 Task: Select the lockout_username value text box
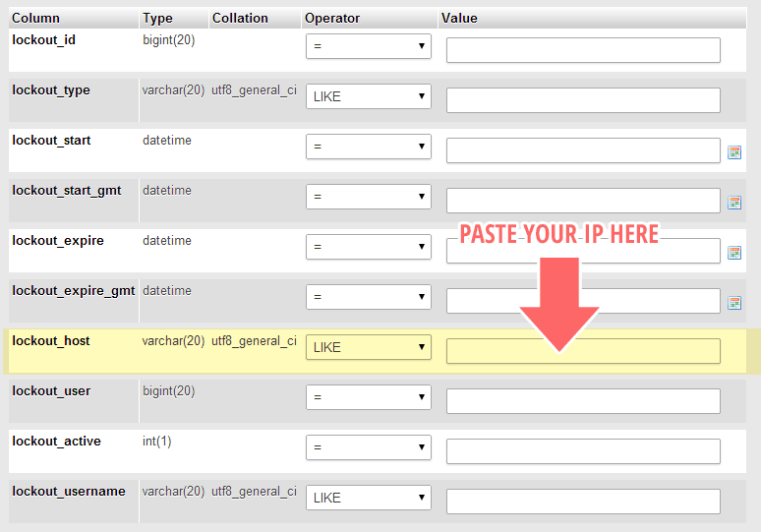point(582,502)
